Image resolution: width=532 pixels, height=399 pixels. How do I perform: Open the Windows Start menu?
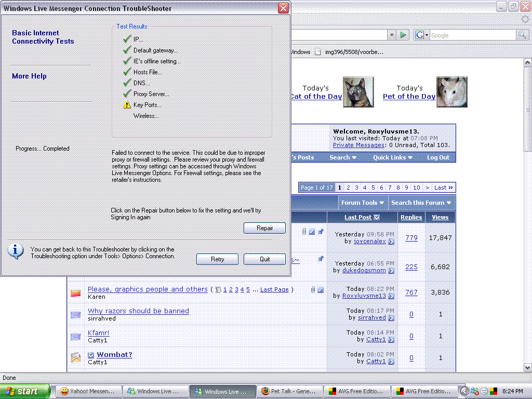pyautogui.click(x=25, y=391)
